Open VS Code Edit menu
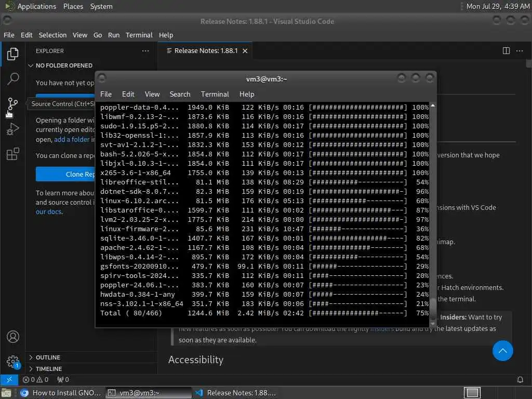532x399 pixels. point(26,35)
